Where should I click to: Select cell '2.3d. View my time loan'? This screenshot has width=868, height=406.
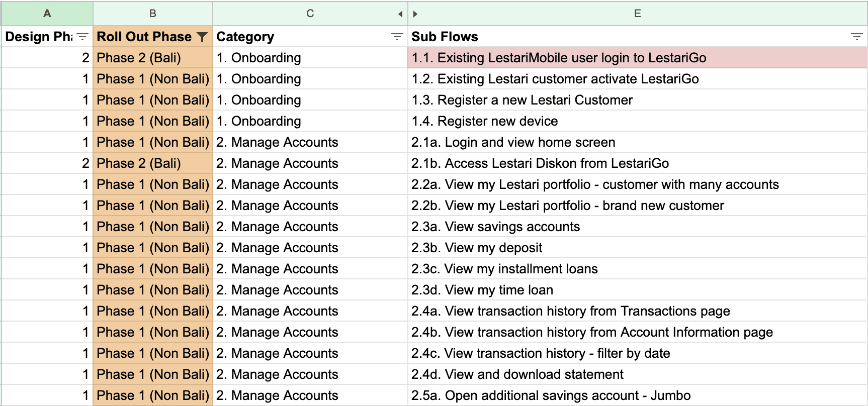638,290
